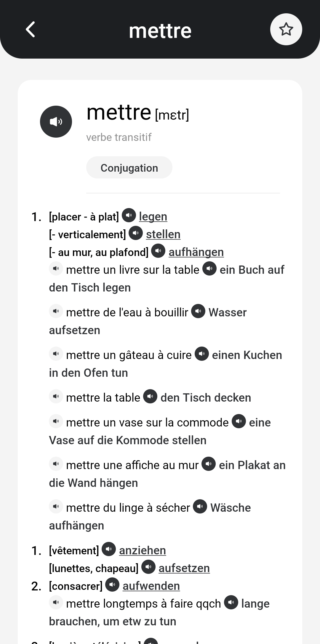This screenshot has width=320, height=644.
Task: Play audio for the German word stellen
Action: pos(136,233)
